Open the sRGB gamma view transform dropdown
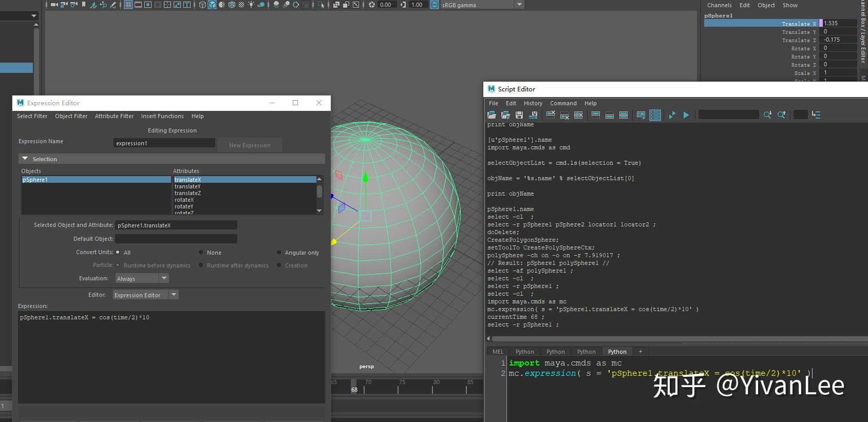868x422 pixels. click(482, 5)
